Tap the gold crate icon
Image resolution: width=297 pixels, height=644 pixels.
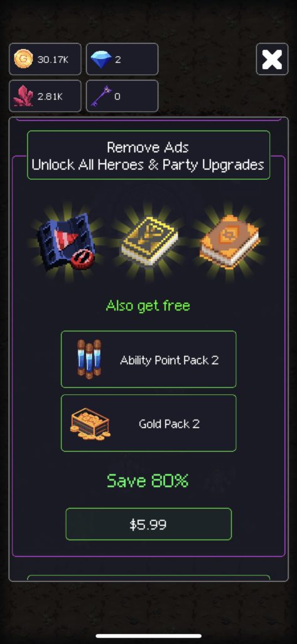pyautogui.click(x=90, y=423)
